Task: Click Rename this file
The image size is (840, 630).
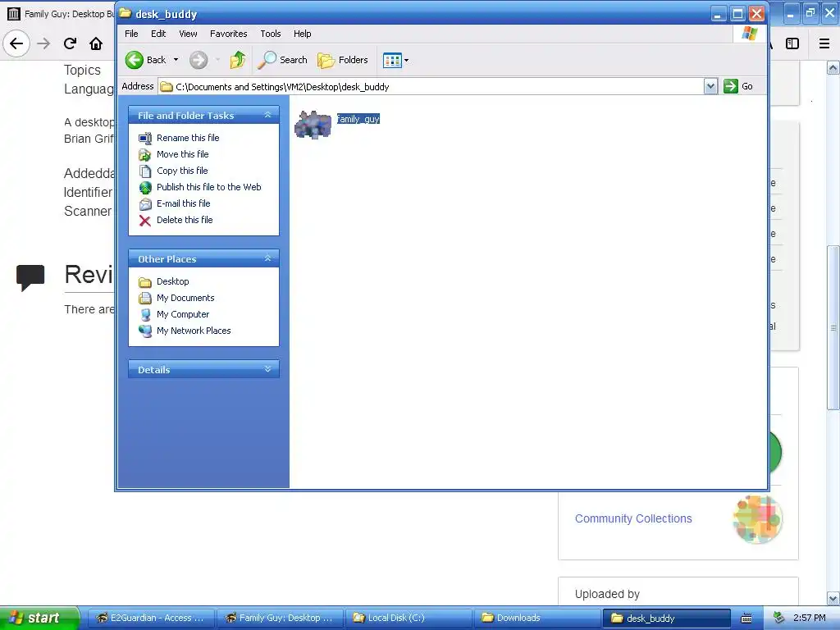Action: (188, 138)
